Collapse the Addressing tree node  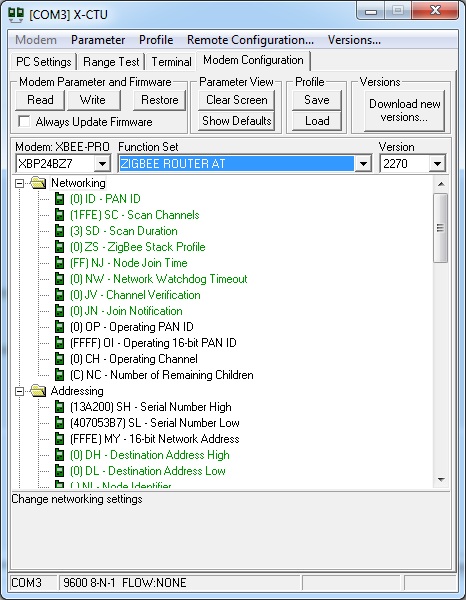click(x=19, y=391)
